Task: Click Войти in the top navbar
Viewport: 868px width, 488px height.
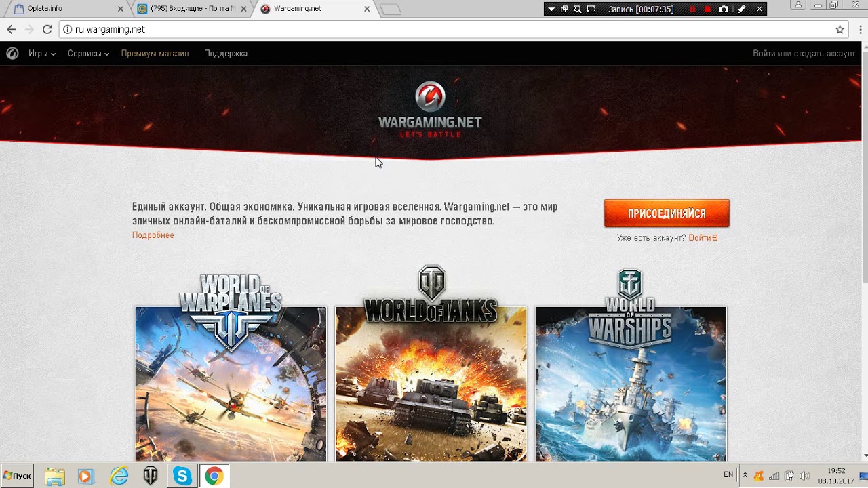Action: pyautogui.click(x=764, y=53)
